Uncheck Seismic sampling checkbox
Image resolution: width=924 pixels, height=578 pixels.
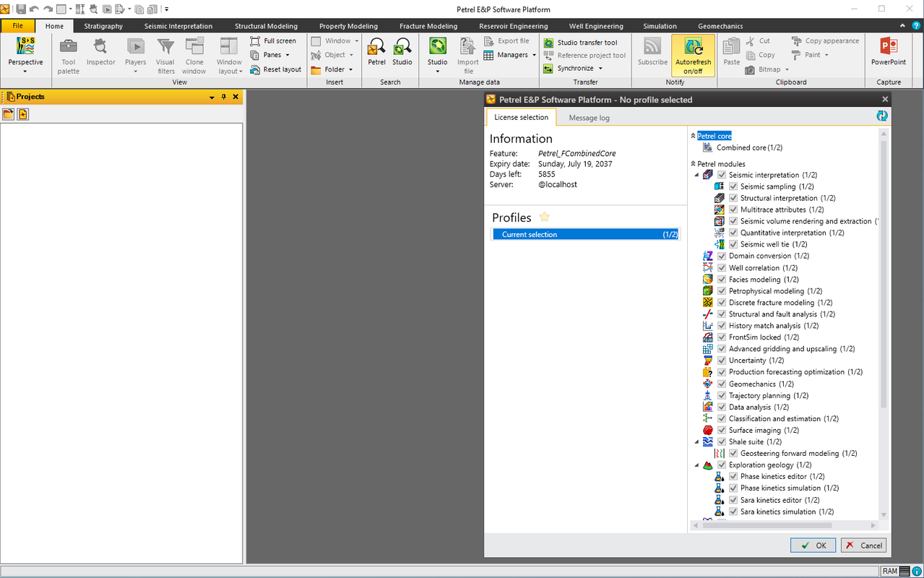point(733,186)
